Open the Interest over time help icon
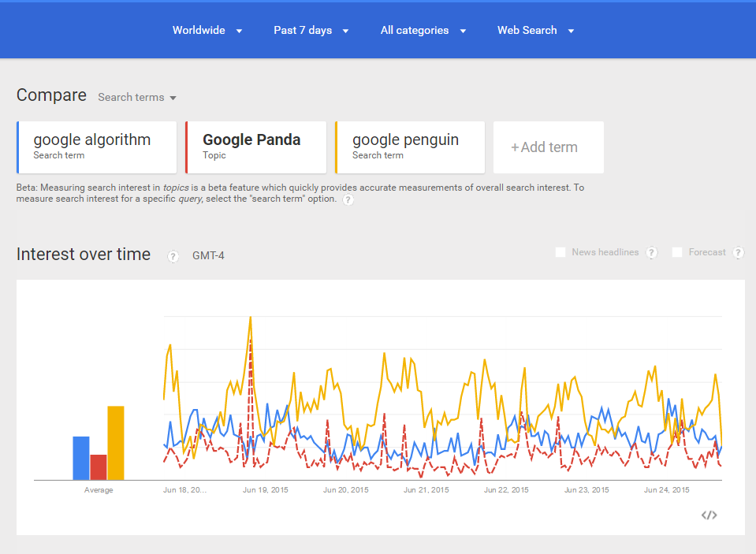The height and width of the screenshot is (554, 756). pos(173,256)
